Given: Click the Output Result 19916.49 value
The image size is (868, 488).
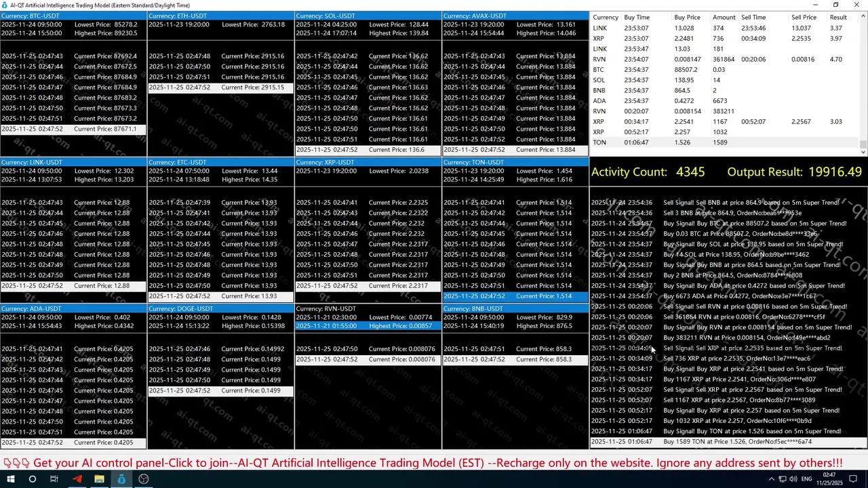Looking at the screenshot, I should (x=835, y=172).
